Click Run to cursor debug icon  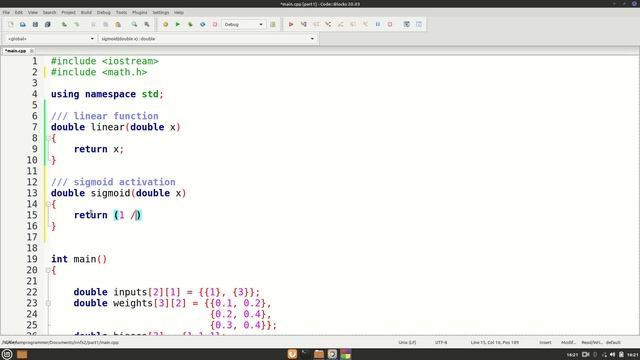click(x=303, y=24)
